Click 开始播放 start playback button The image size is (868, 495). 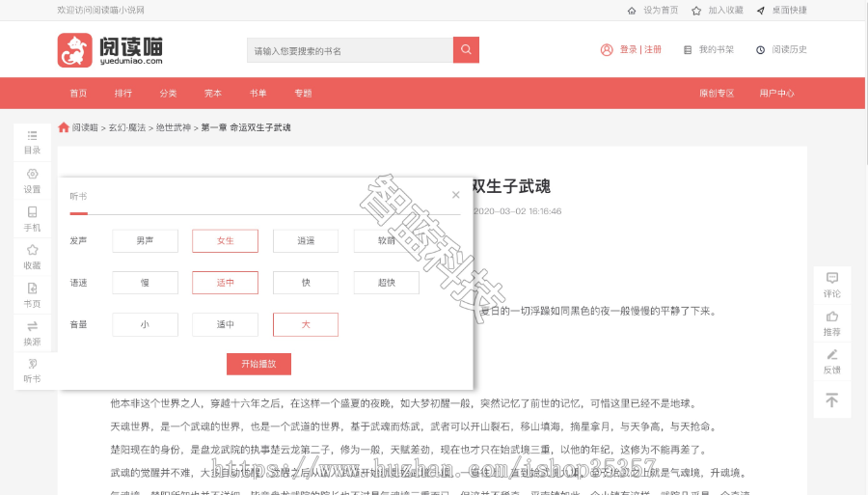click(258, 364)
